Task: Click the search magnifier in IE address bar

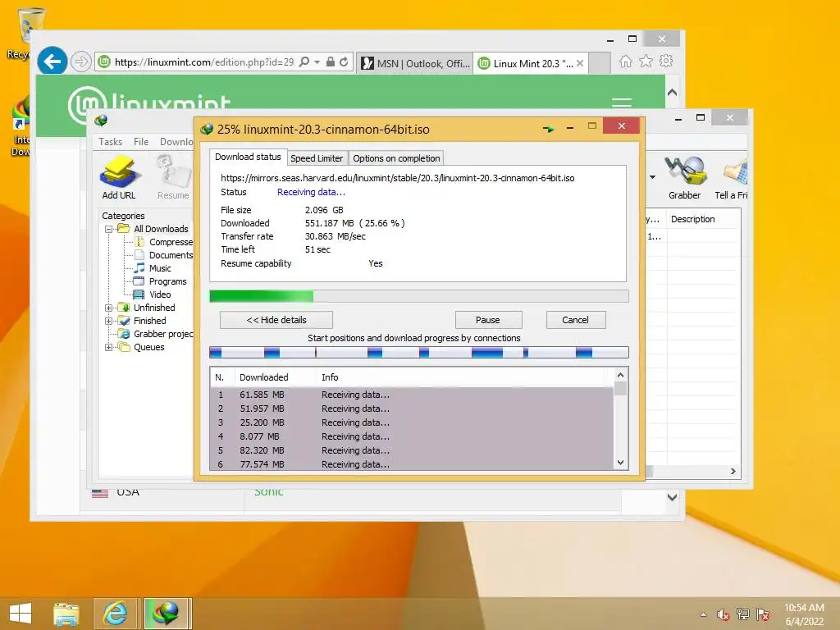Action: 304,62
